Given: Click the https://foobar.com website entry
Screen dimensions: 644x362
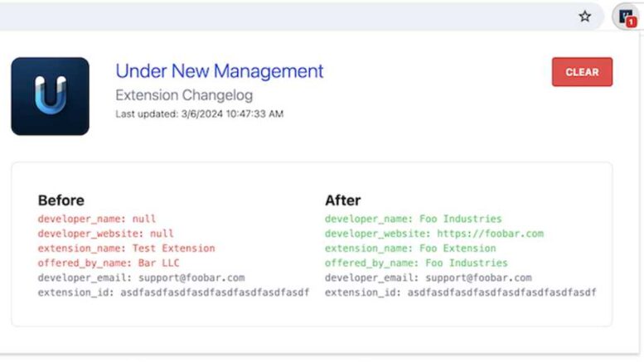Looking at the screenshot, I should tap(491, 234).
